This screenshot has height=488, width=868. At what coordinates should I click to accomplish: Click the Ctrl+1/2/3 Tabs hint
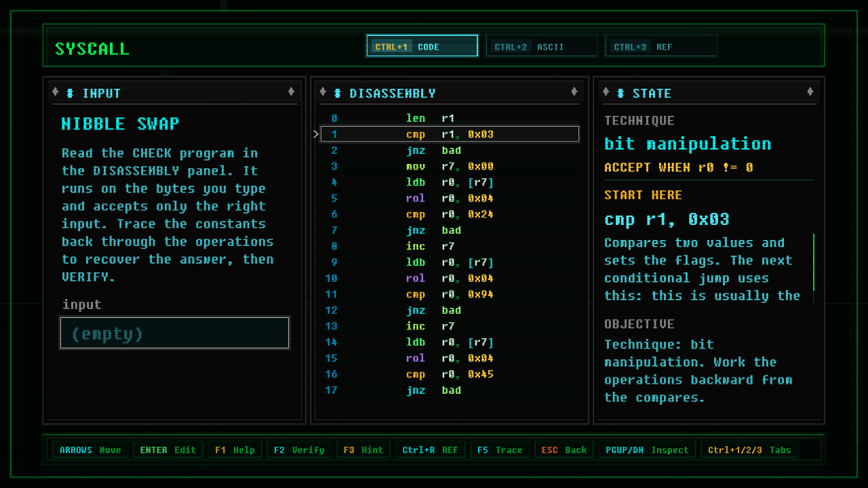coord(750,449)
